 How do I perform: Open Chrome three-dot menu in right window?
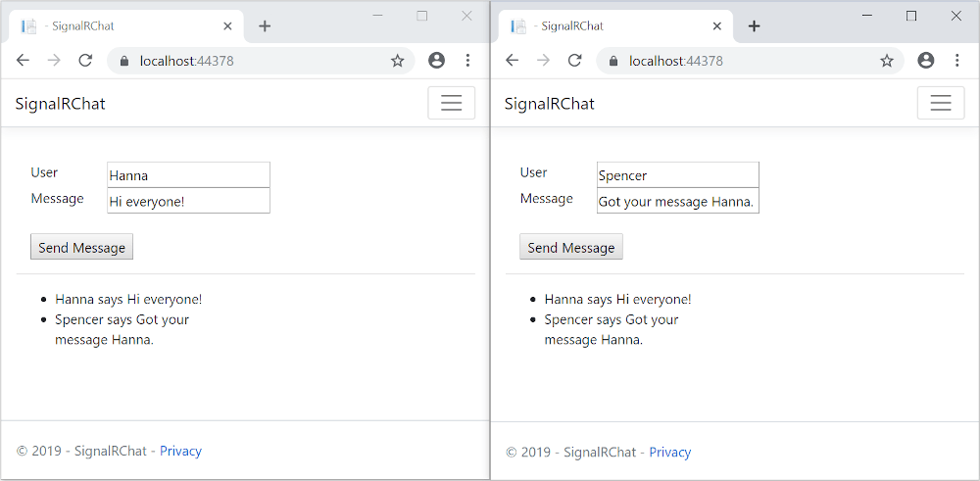tap(956, 61)
